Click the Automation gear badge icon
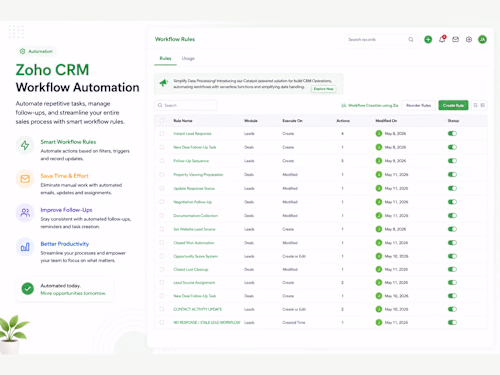 (x=22, y=51)
